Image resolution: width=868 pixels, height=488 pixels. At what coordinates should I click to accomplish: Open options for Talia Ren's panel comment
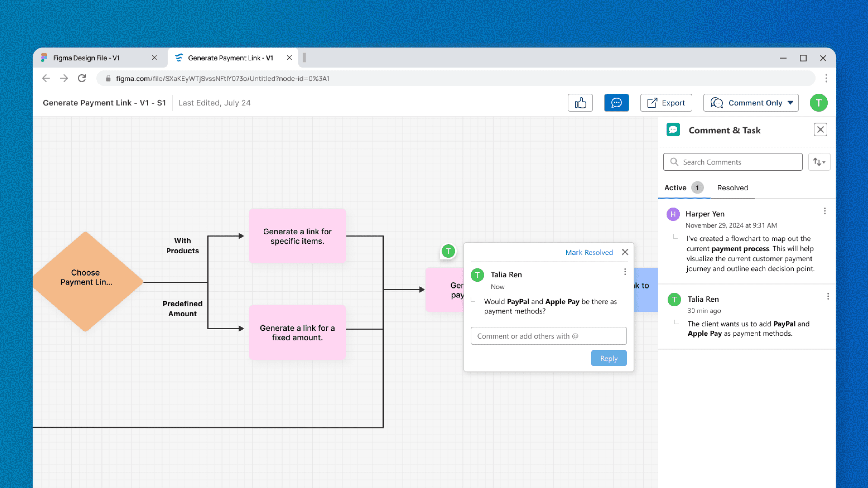coord(828,296)
